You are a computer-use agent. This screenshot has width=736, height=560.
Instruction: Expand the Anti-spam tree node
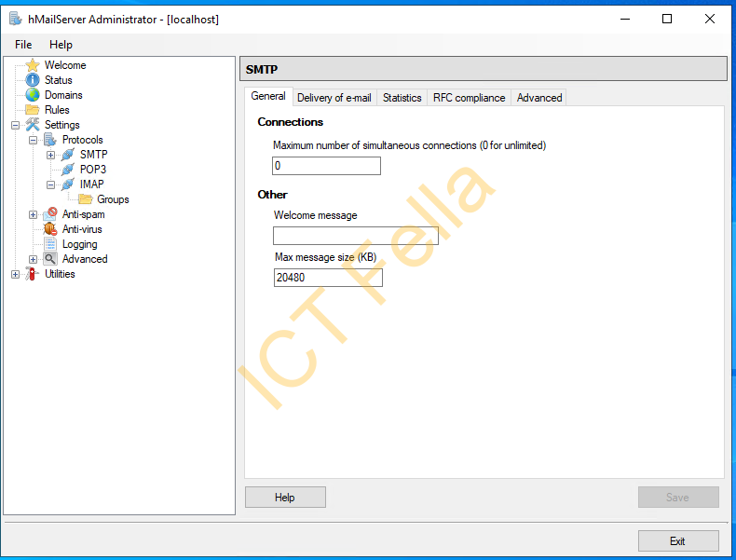tap(33, 214)
